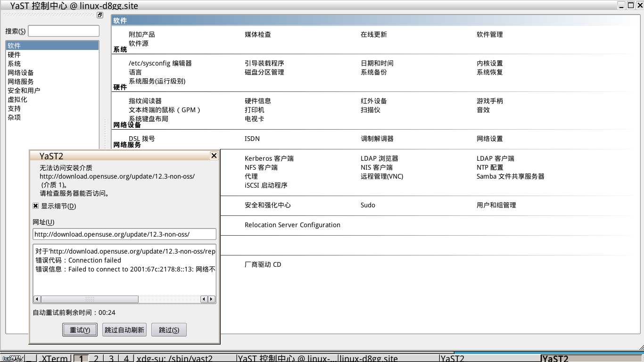Select 网络服务 category in sidebar

(52, 82)
